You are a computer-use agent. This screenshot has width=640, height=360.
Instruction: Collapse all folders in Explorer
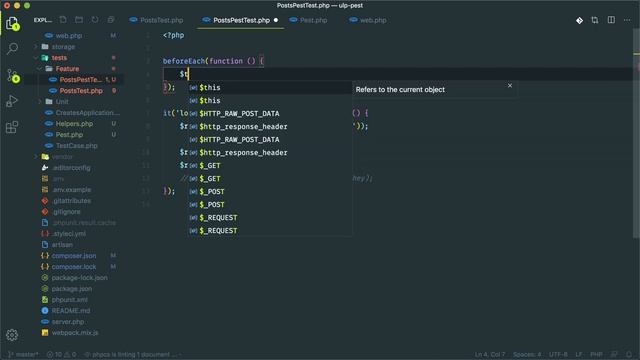[x=111, y=20]
